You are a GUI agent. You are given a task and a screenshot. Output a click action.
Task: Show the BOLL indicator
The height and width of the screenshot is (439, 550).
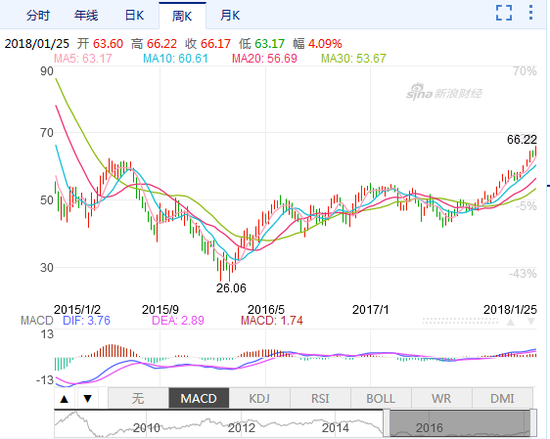point(381,398)
